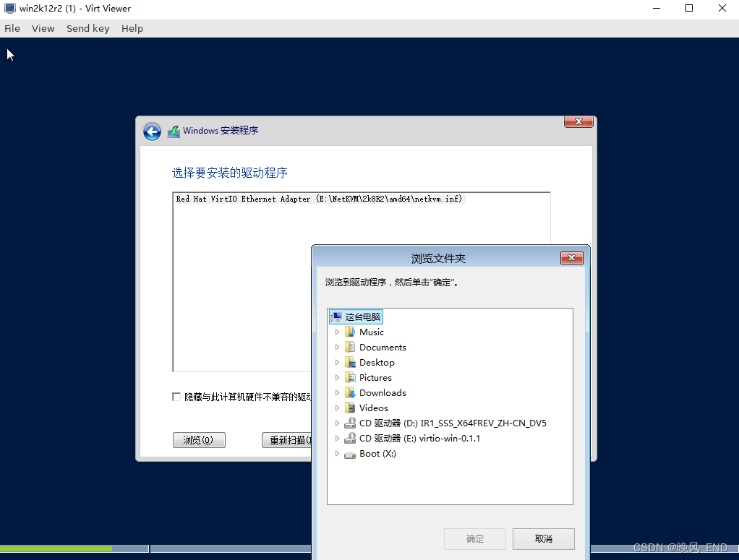Click the virtio-win-0.1.1 CD drive icon
Viewport: 739px width, 560px height.
coord(350,438)
